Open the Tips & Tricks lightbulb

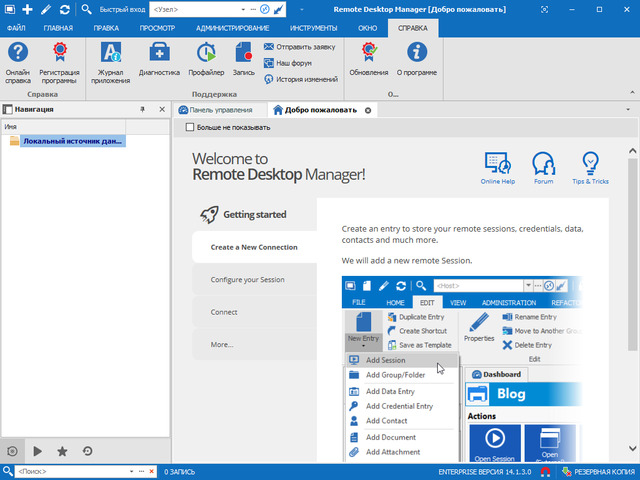(590, 168)
